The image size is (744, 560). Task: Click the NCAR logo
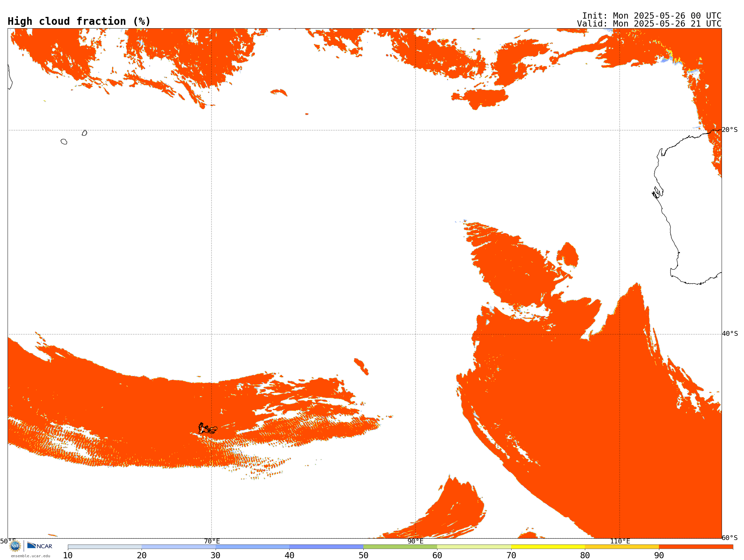tap(40, 546)
